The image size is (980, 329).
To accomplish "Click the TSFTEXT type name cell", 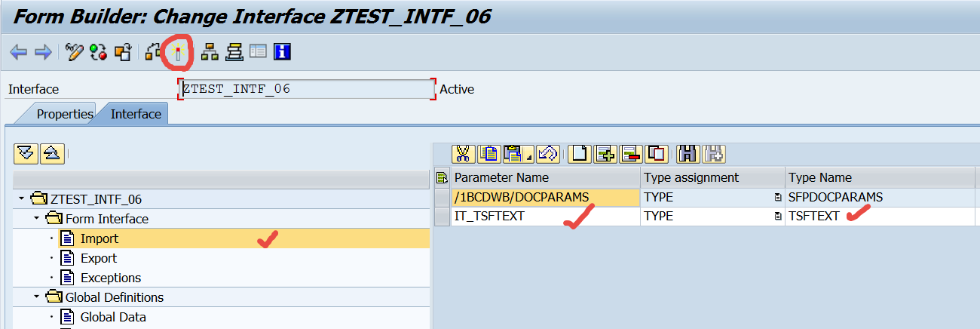I will 880,216.
